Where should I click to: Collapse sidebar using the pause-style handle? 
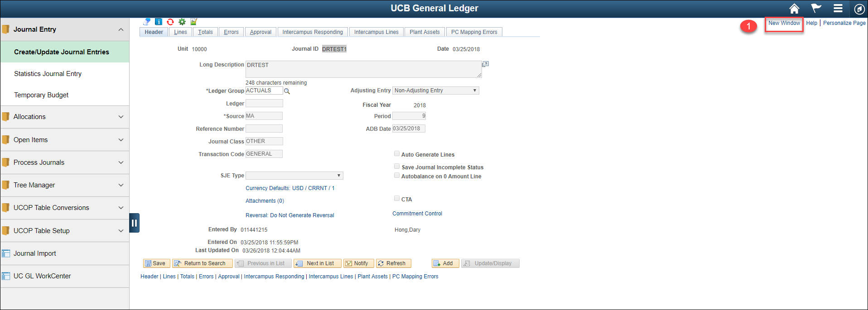134,223
